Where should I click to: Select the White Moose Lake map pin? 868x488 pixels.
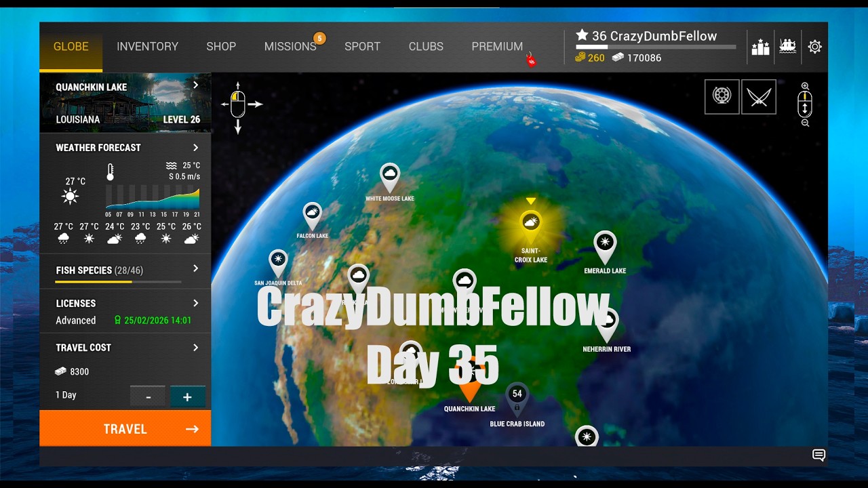[x=389, y=177]
